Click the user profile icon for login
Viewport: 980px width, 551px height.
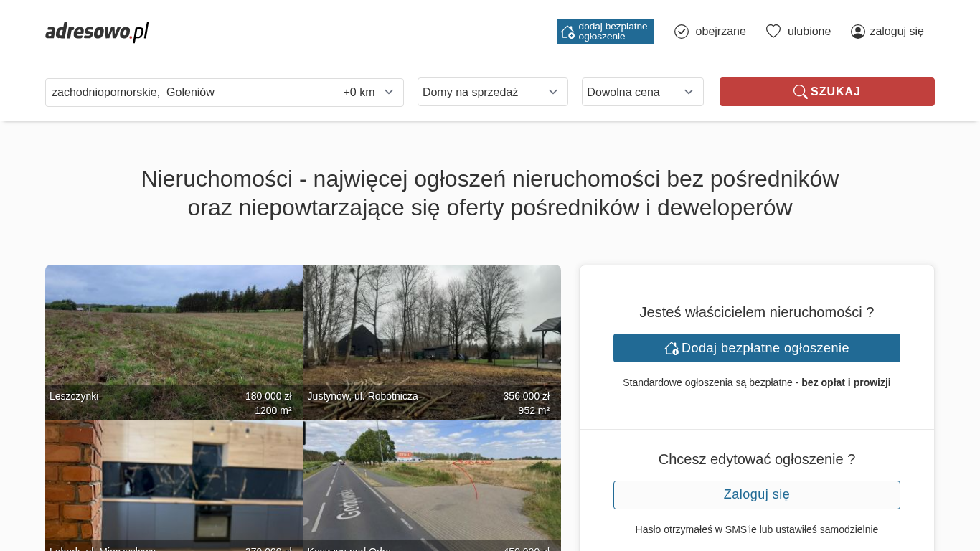pos(857,32)
